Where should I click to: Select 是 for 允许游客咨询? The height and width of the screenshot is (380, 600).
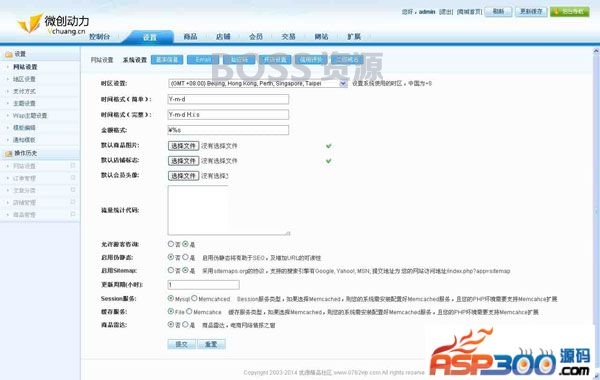click(x=185, y=244)
